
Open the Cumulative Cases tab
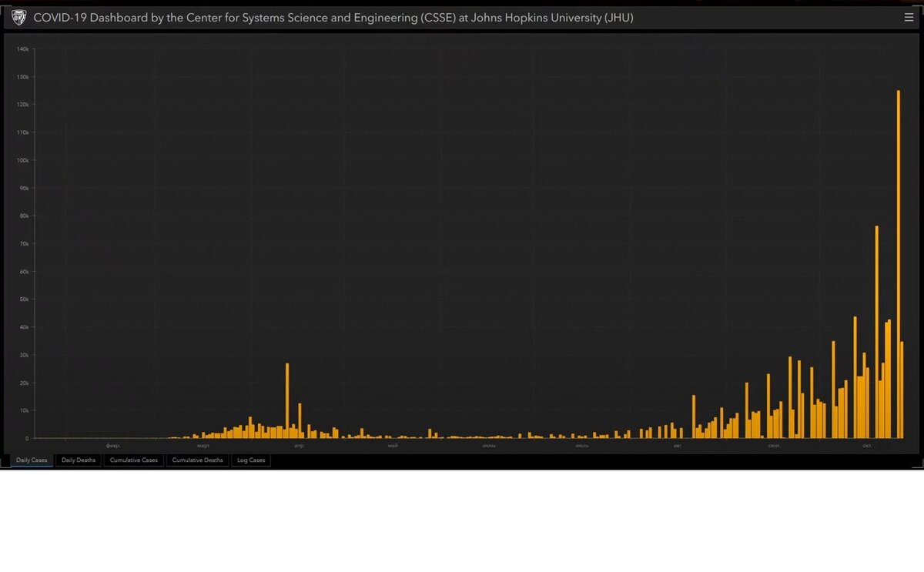point(133,460)
